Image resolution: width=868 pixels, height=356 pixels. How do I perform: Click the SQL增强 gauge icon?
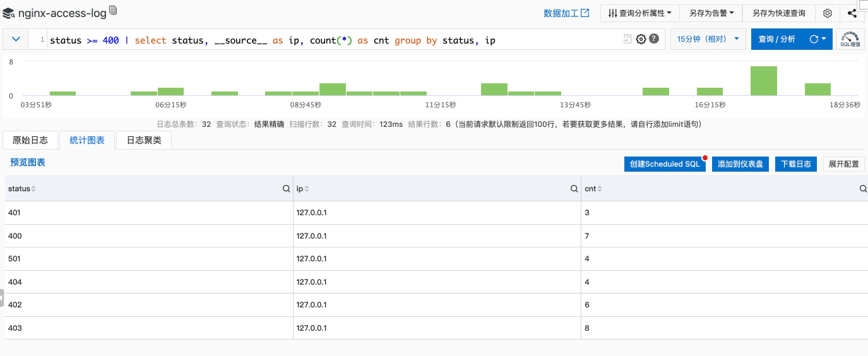850,39
